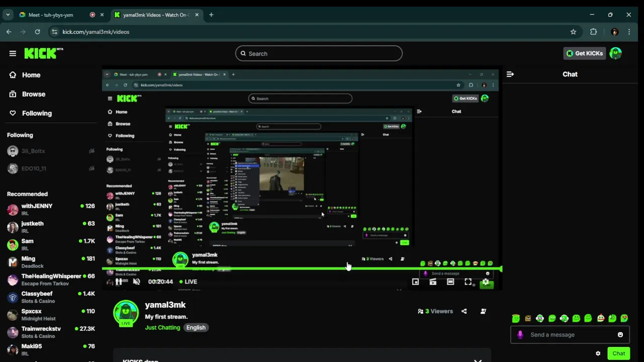Viewport: 644px width, 362px height.
Task: Click the 3 Viewers count
Action: [435, 311]
